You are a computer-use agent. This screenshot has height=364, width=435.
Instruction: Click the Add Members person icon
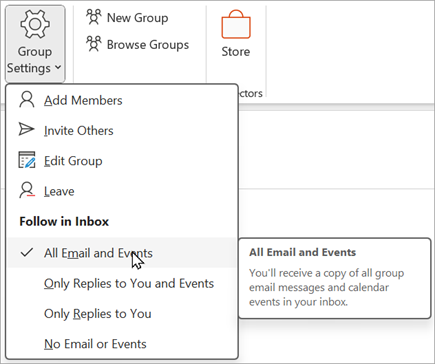27,100
